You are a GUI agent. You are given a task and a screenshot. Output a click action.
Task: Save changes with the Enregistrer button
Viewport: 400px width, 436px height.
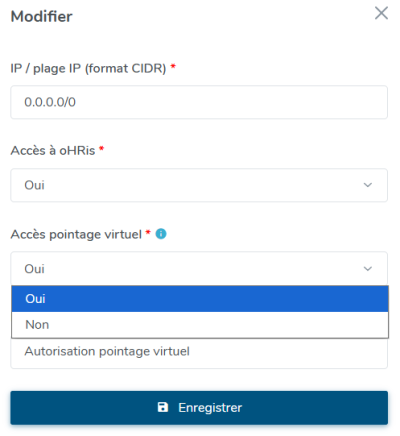(x=199, y=408)
